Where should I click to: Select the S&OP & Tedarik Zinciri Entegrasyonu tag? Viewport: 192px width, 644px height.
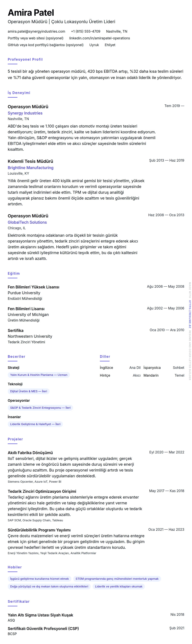[40, 408]
